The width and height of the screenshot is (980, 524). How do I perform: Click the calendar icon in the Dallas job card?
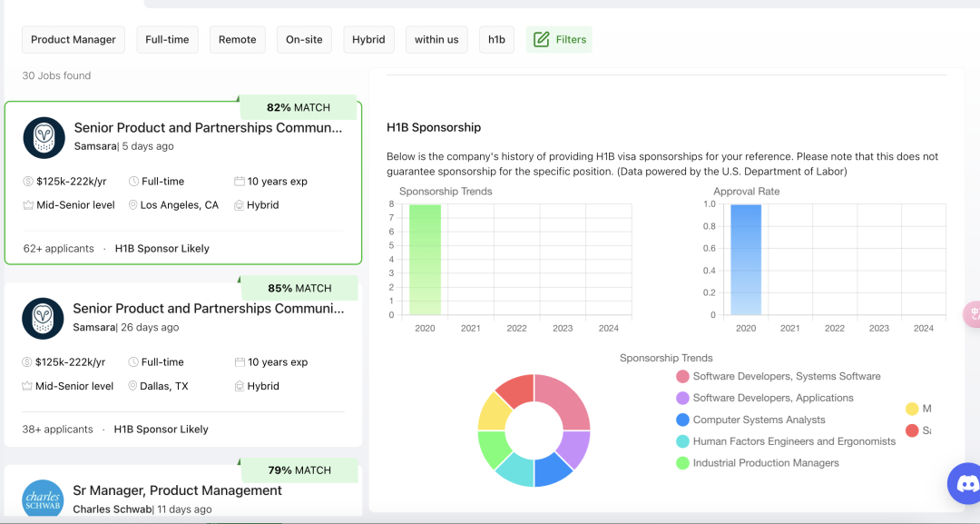point(240,362)
